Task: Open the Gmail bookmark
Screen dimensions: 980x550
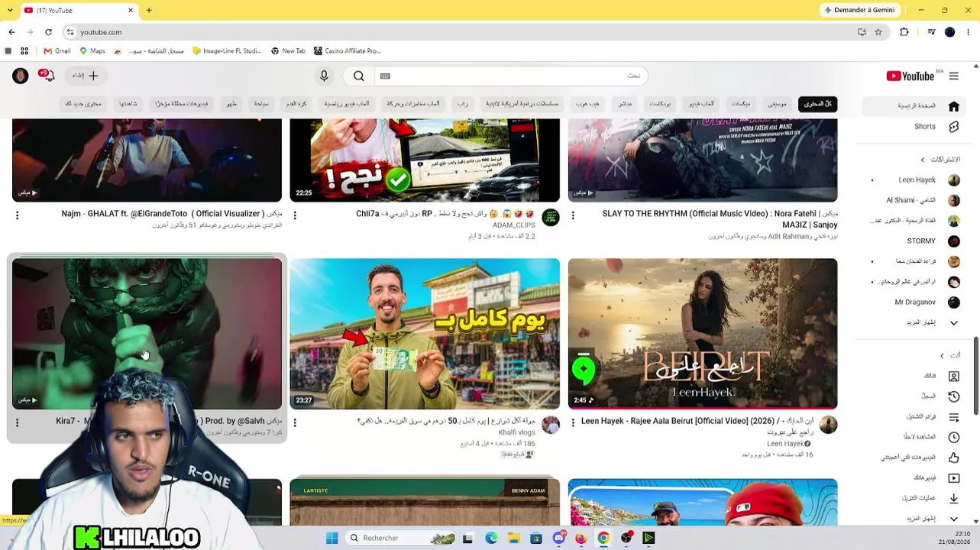Action: [x=57, y=51]
